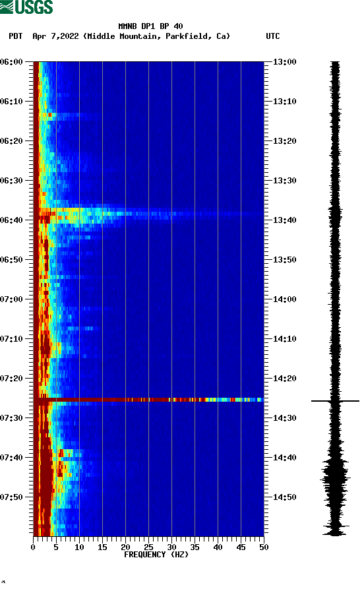This screenshot has height=589, width=364.
Task: Click the UTC timezone label
Action: click(273, 36)
